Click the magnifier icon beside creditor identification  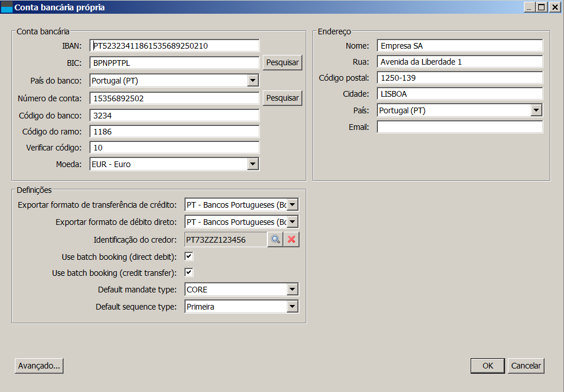coord(275,240)
